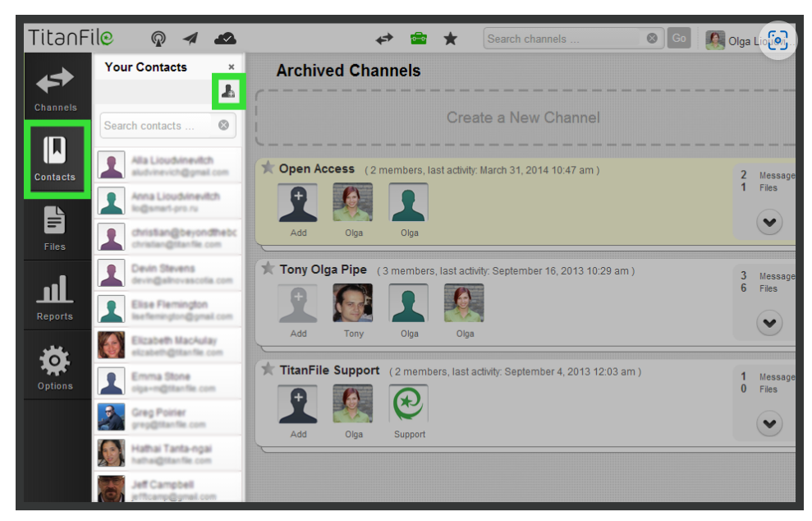This screenshot has width=812, height=521.
Task: Expand Tony Olga Pipe channel chevron
Action: [769, 322]
